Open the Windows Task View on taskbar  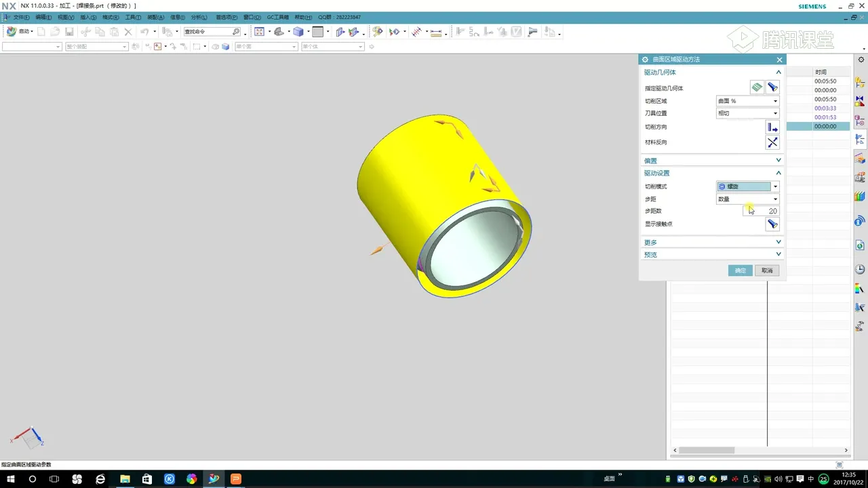pyautogui.click(x=54, y=479)
